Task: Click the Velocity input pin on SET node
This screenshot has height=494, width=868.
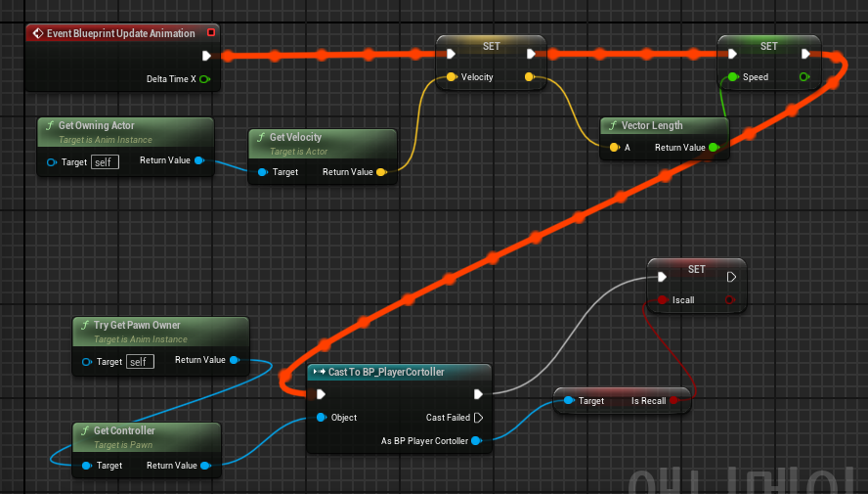Action: coord(452,77)
